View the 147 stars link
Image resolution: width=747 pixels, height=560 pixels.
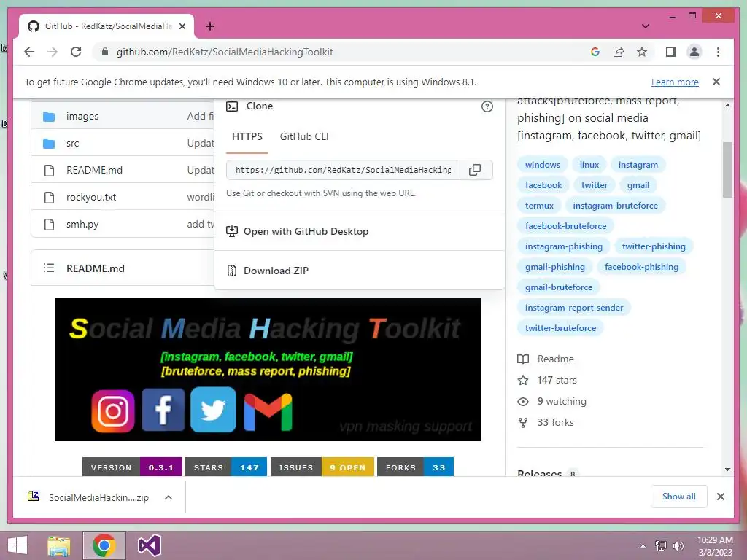pyautogui.click(x=557, y=381)
